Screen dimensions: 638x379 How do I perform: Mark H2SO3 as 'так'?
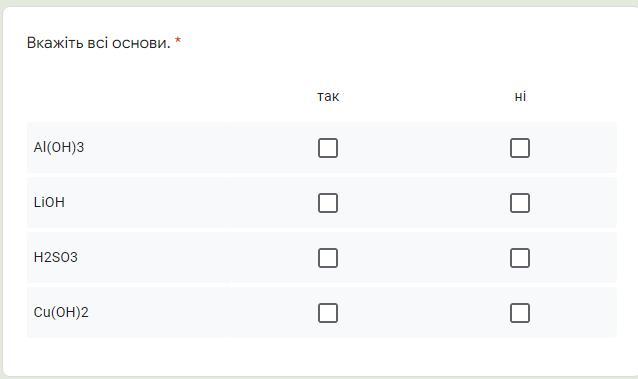click(328, 258)
